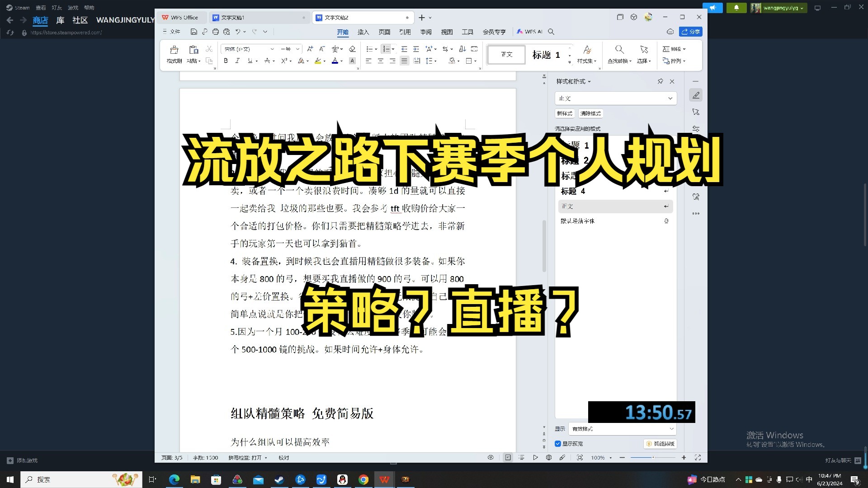Toggle justify alignment
The width and height of the screenshot is (868, 488).
click(404, 61)
